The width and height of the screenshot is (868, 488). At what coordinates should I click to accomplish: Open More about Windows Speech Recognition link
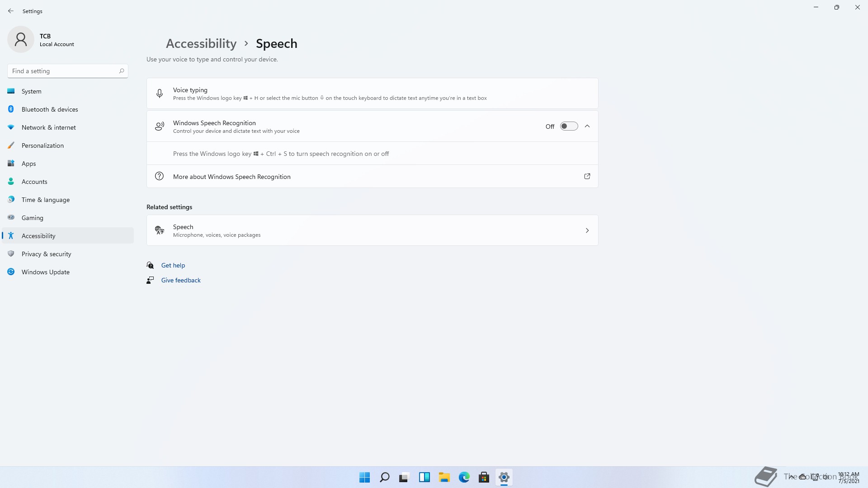372,176
